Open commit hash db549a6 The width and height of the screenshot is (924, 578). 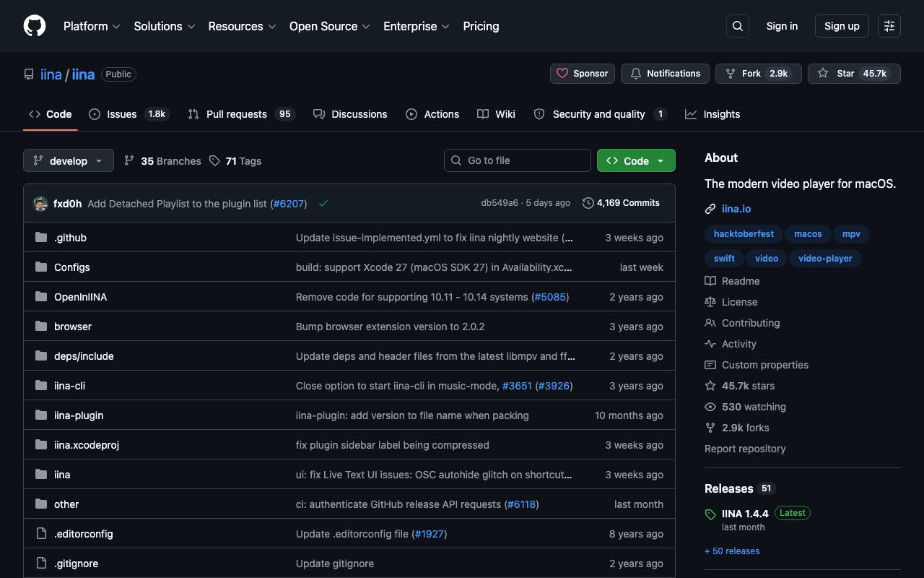(500, 203)
